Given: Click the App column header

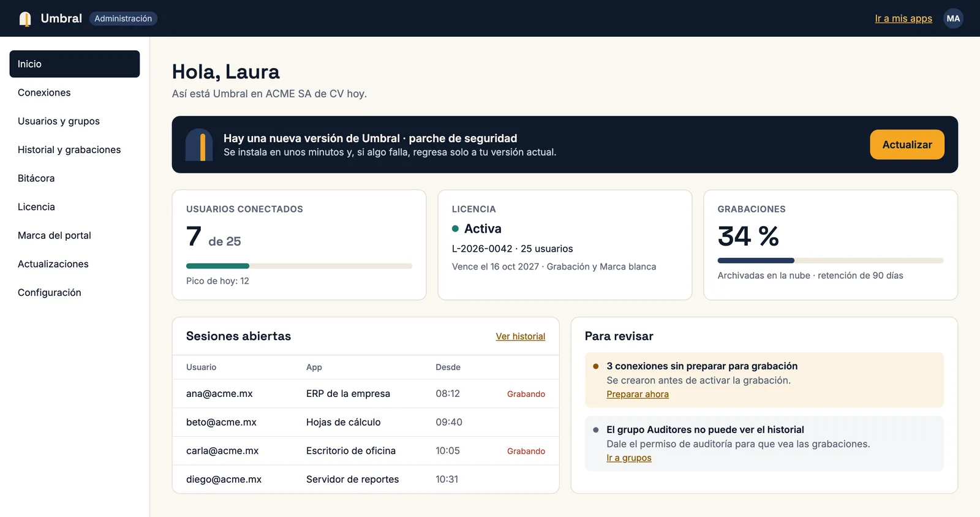Looking at the screenshot, I should [314, 368].
